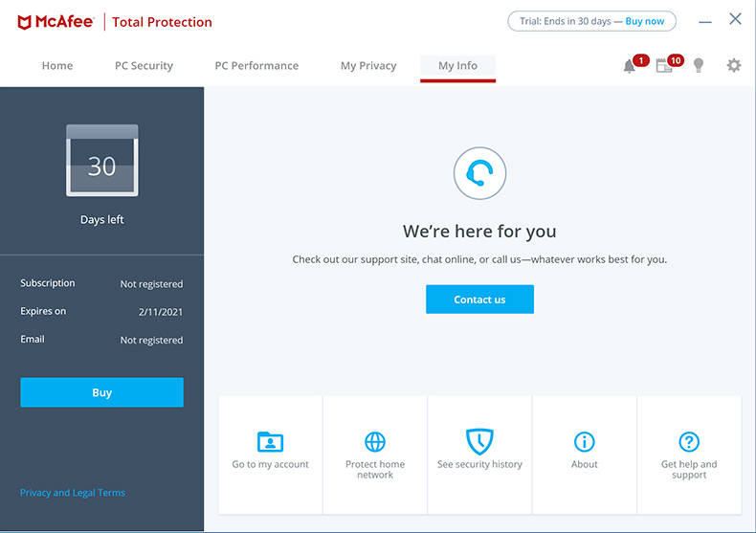The width and height of the screenshot is (756, 533).
Task: Open Go to my account tile
Action: pos(270,455)
